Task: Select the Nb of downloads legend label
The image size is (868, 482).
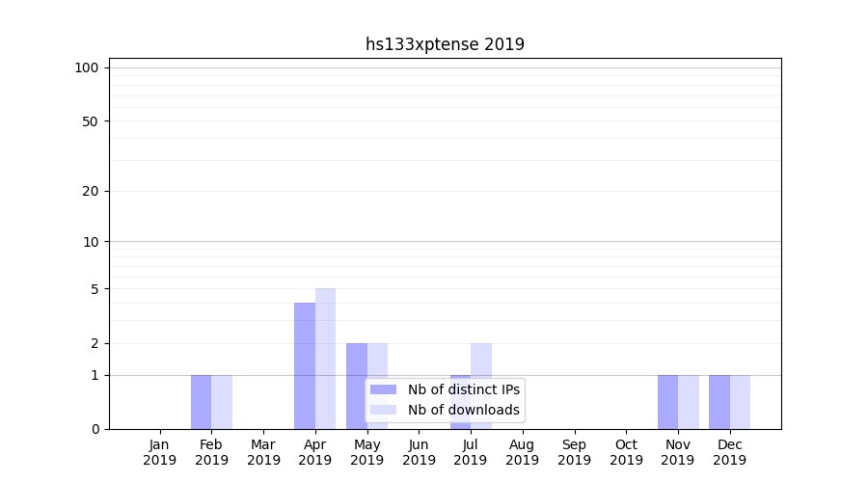Action: click(x=463, y=410)
